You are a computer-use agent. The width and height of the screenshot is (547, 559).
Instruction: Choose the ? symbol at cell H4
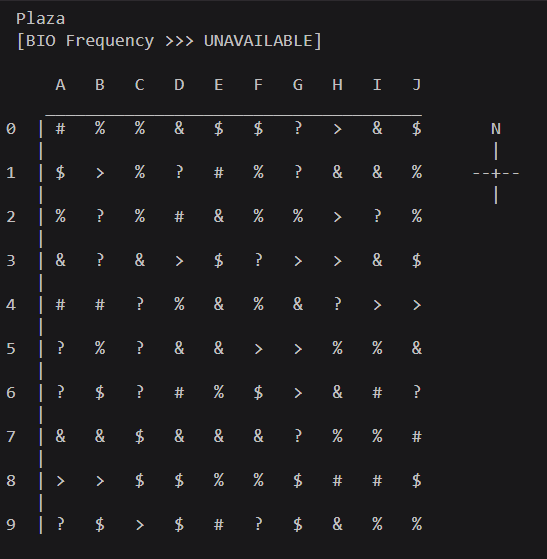coord(337,304)
